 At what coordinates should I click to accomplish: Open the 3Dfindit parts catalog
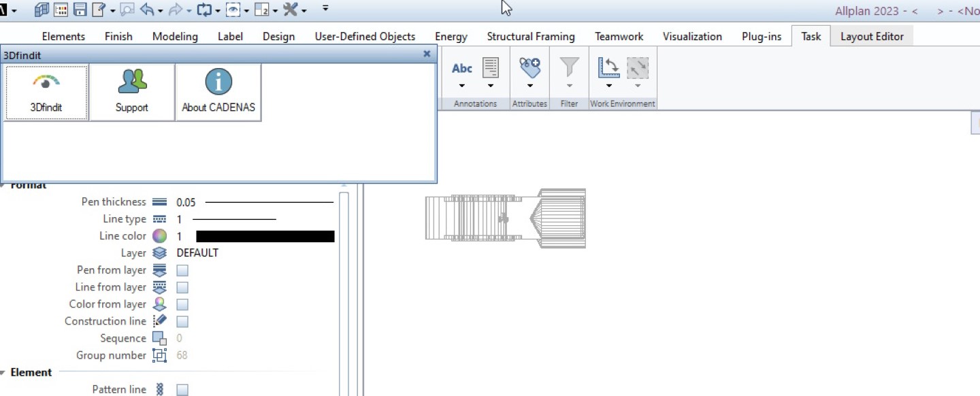(x=46, y=92)
